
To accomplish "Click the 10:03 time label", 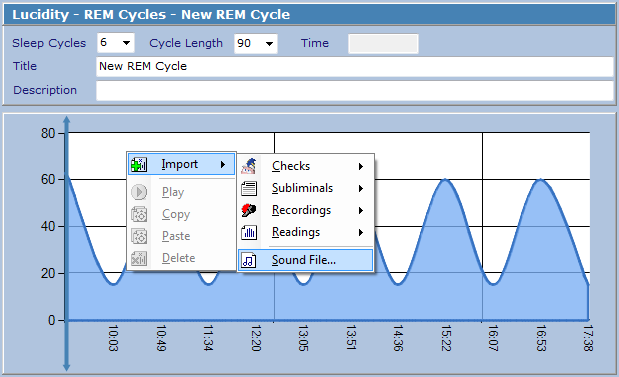I will (113, 338).
